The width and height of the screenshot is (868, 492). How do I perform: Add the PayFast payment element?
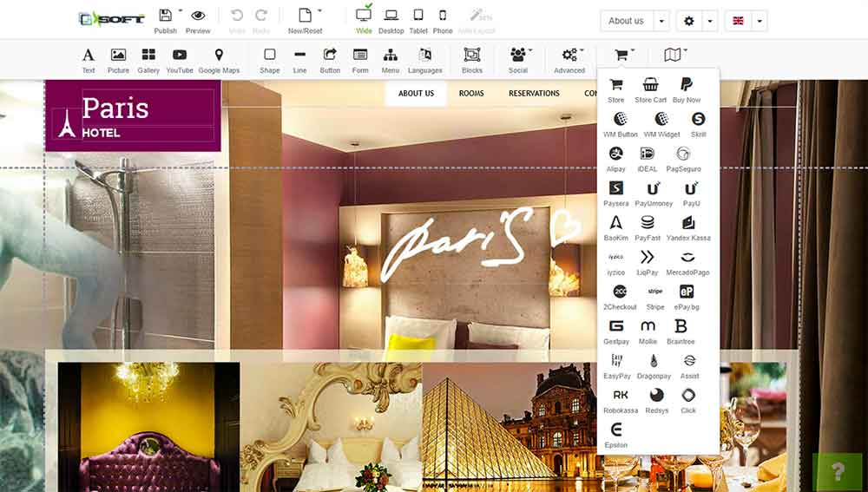pos(648,228)
